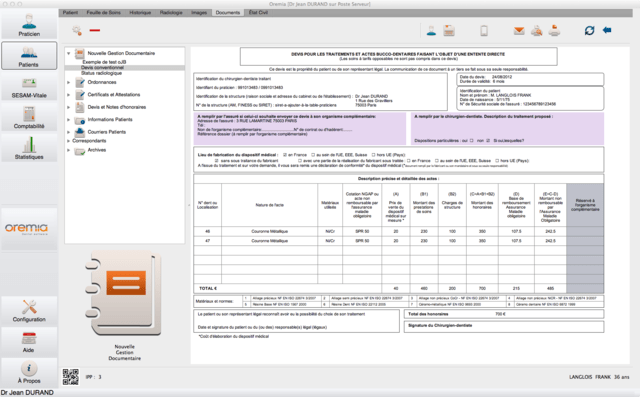Click the Archives folder icon
The height and width of the screenshot is (397, 640).
point(80,151)
